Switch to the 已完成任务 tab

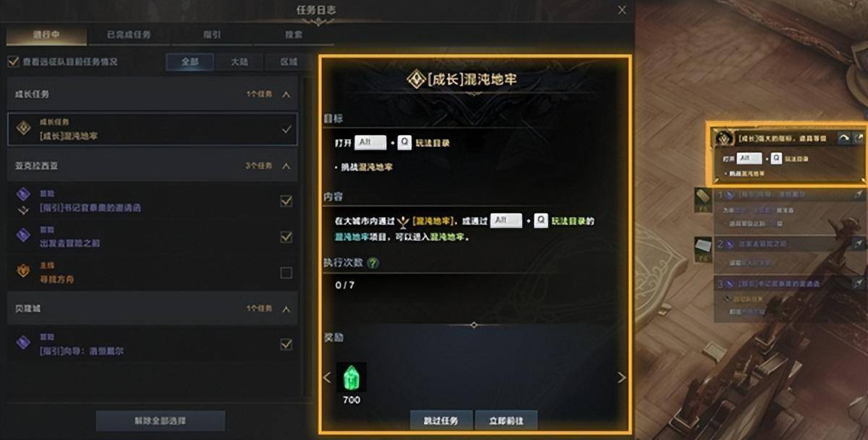point(129,34)
